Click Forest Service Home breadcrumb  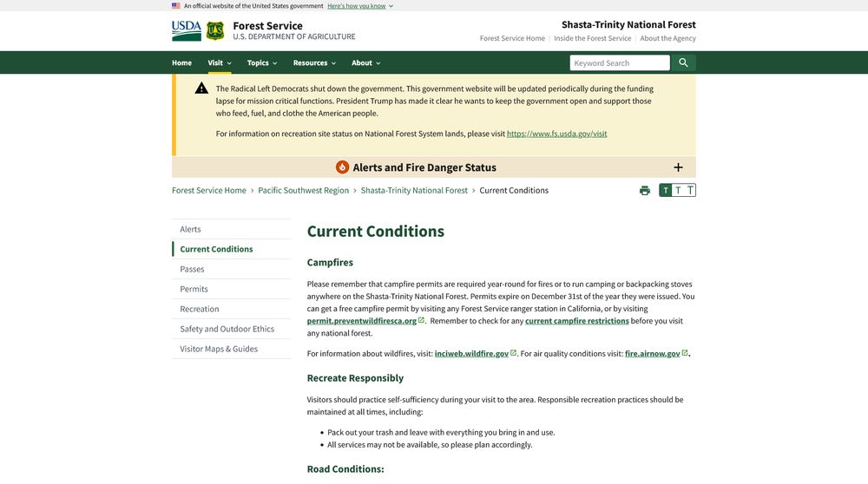tap(208, 190)
